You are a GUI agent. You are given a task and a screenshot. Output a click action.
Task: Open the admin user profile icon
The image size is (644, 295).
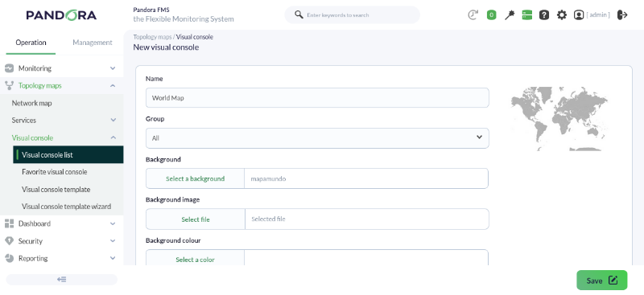point(579,15)
